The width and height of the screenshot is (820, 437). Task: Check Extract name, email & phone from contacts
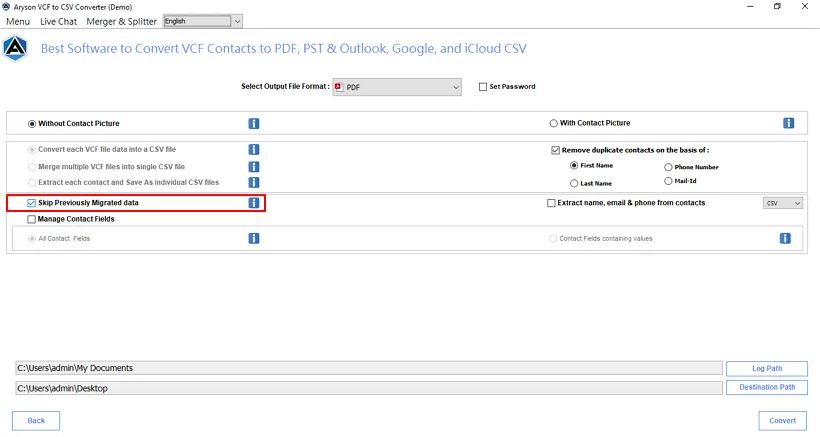point(551,203)
